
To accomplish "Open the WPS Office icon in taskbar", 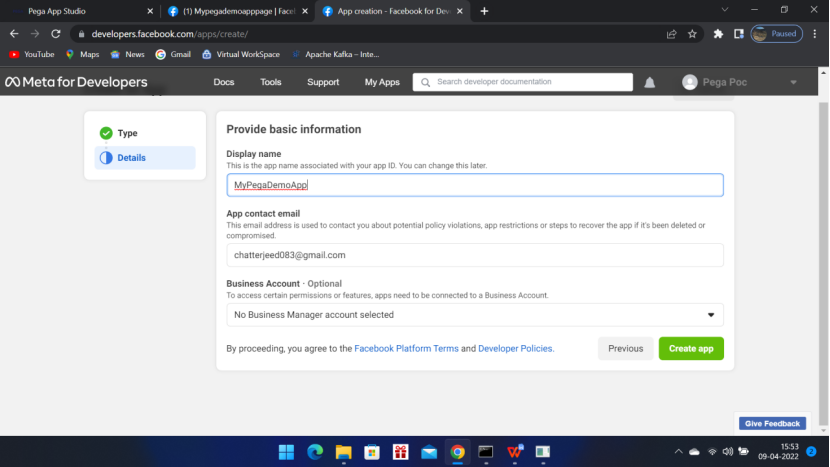I will (x=515, y=452).
